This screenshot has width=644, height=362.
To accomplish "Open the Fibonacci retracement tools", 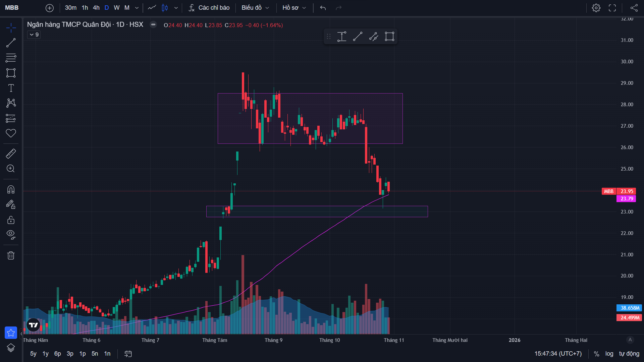I will pos(11,58).
